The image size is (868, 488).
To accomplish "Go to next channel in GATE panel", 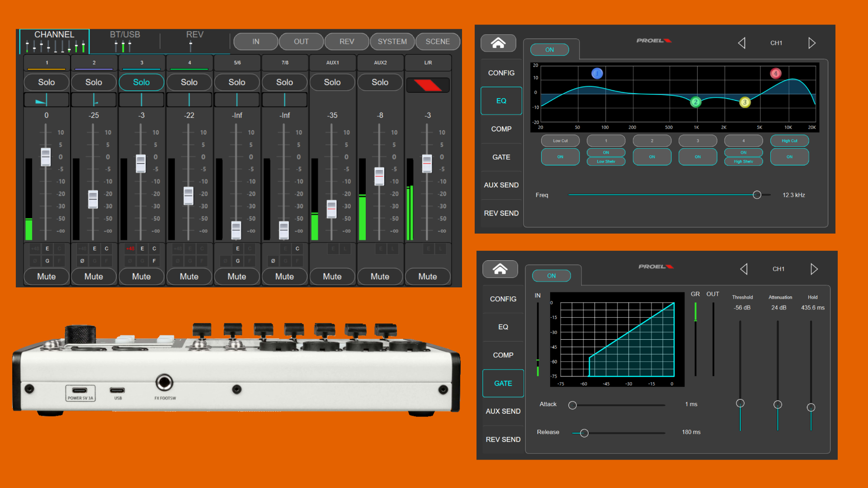I will coord(814,269).
